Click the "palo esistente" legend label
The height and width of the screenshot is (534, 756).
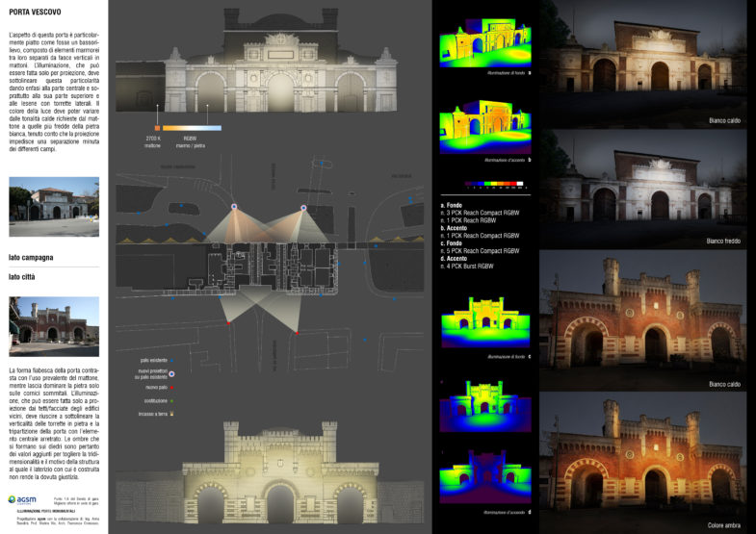pyautogui.click(x=153, y=360)
